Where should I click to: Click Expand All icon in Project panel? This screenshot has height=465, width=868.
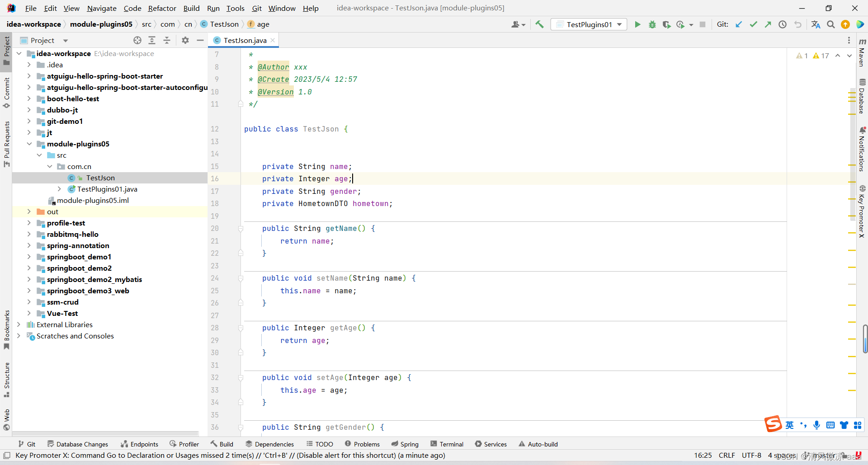tap(152, 40)
